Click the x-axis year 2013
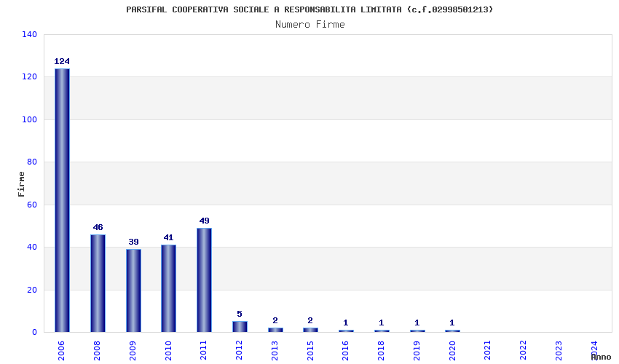The image size is (619, 364). coord(275,351)
